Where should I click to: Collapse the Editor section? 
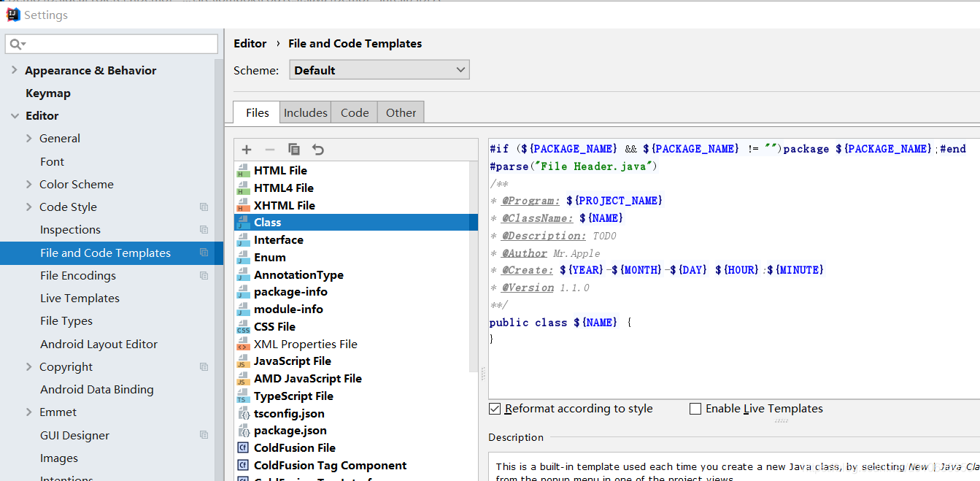pos(15,116)
